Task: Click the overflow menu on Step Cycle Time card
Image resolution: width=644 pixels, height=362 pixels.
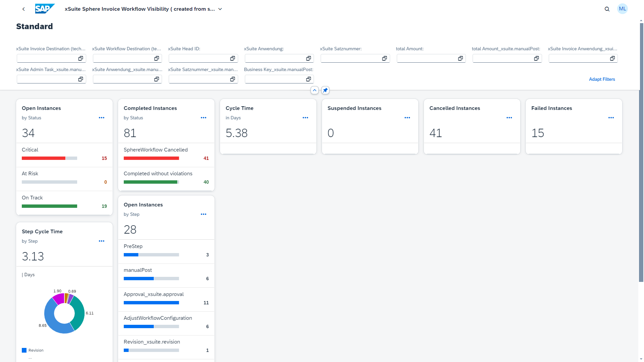Action: (x=101, y=241)
